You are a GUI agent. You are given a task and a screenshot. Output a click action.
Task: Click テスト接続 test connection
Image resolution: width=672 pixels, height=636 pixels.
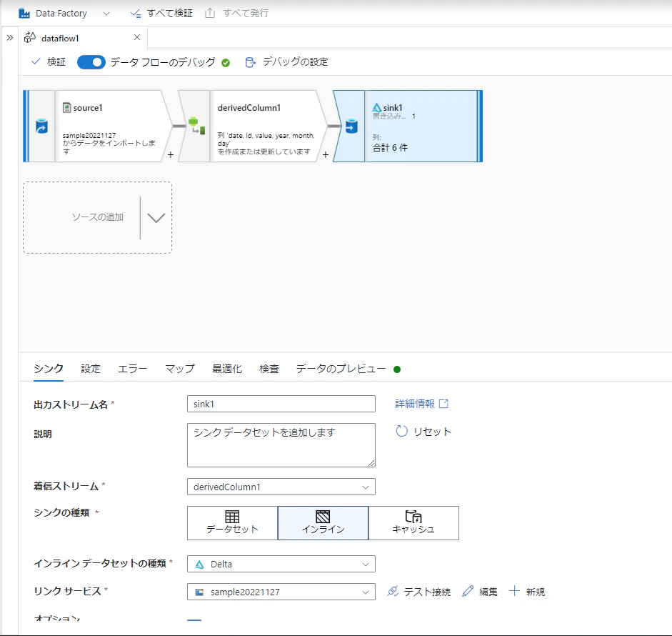click(418, 592)
